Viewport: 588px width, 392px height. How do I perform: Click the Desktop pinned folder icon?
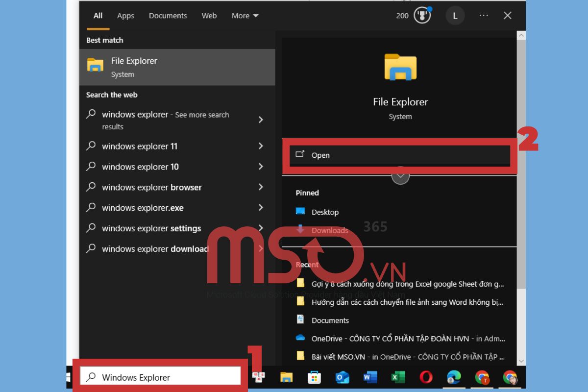(x=300, y=211)
